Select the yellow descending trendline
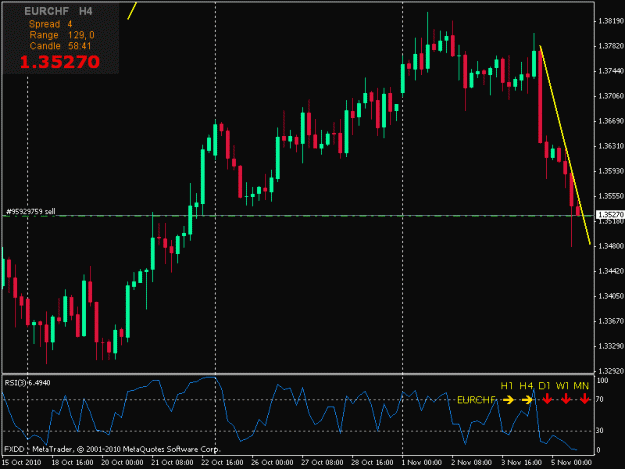The height and width of the screenshot is (469, 625). pyautogui.click(x=565, y=145)
